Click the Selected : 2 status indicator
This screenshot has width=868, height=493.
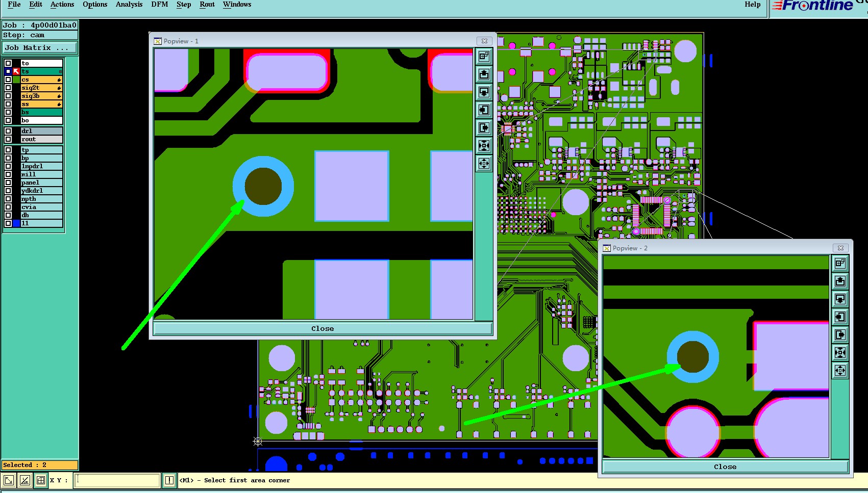pyautogui.click(x=40, y=465)
